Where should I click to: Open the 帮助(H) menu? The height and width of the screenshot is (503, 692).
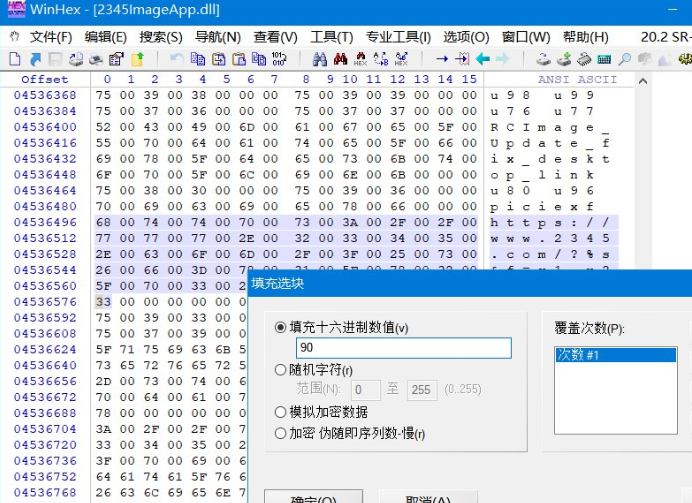point(586,37)
